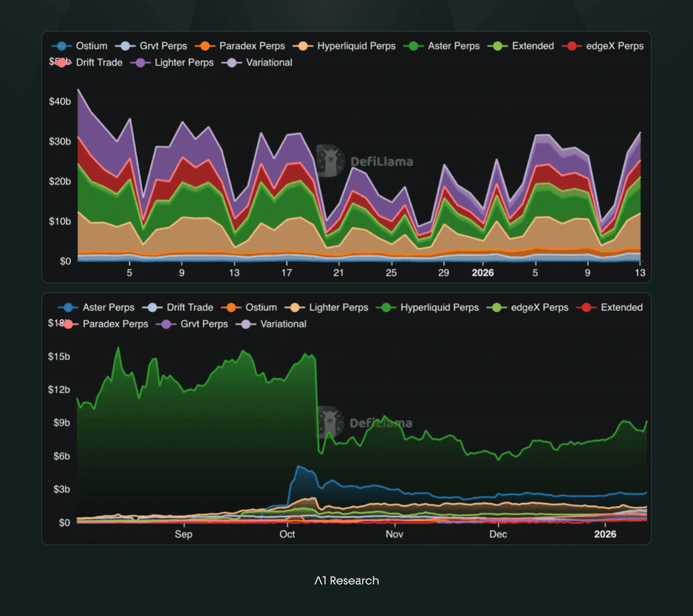The image size is (693, 616).
Task: Toggle Lighter Perps in bottom chart legend
Action: (326, 307)
